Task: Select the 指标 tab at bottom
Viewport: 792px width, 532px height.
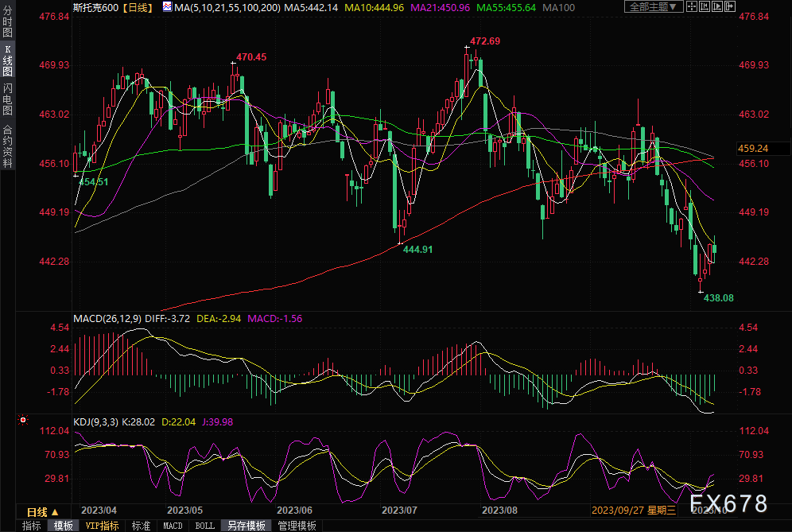Action: tap(32, 526)
